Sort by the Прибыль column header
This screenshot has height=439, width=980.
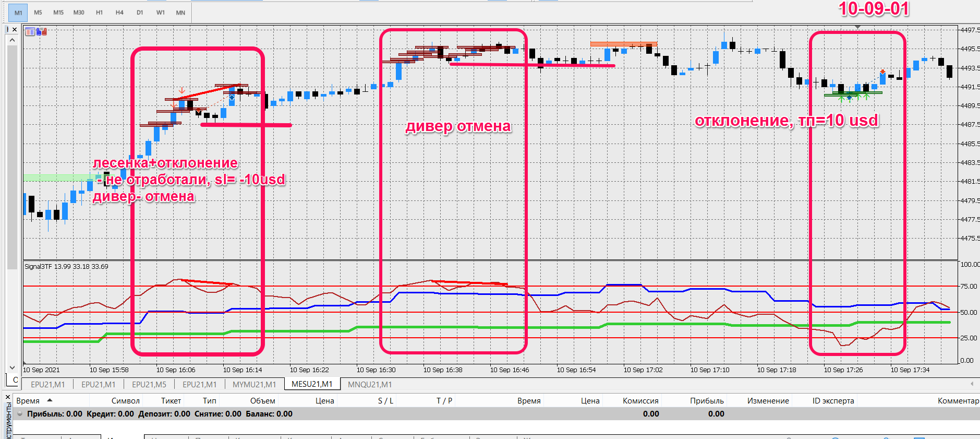pyautogui.click(x=707, y=400)
